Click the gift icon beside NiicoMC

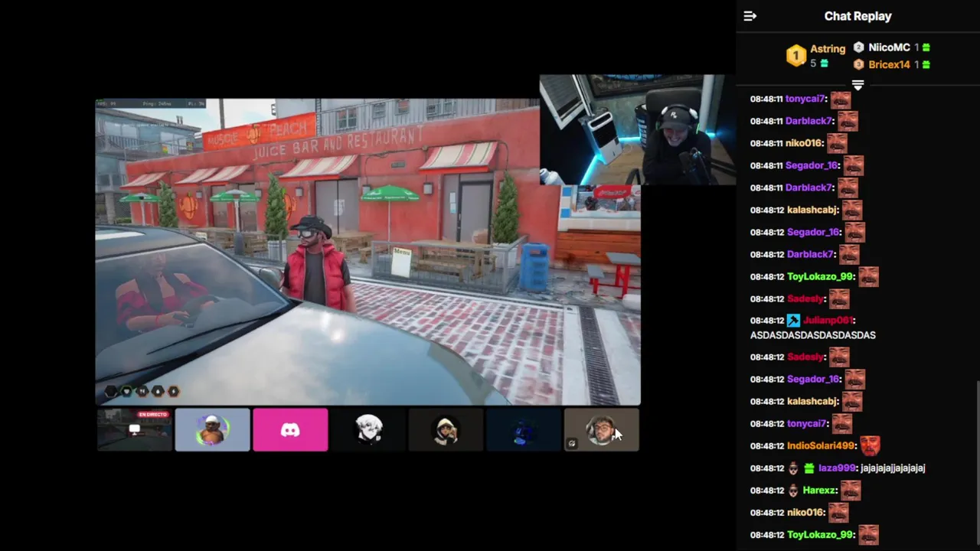[x=926, y=47]
